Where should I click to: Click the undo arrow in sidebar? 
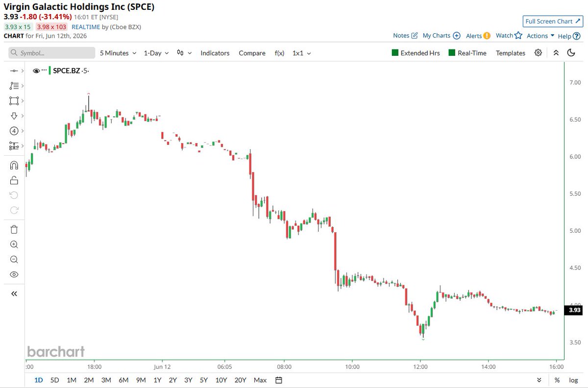[14, 195]
